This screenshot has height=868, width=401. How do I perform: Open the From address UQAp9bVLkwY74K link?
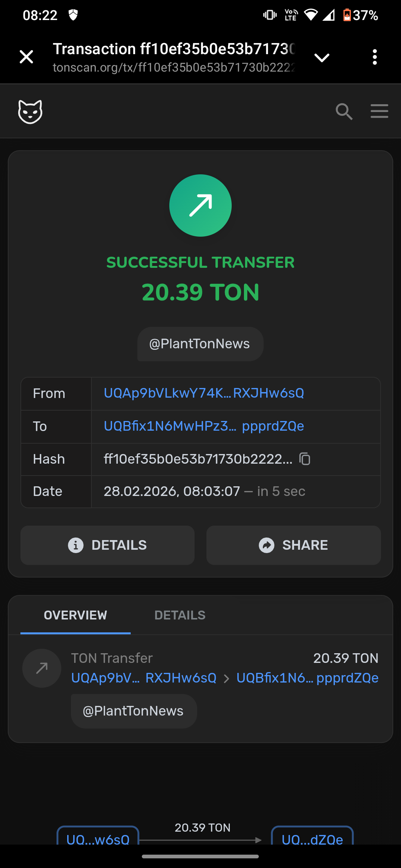click(204, 393)
